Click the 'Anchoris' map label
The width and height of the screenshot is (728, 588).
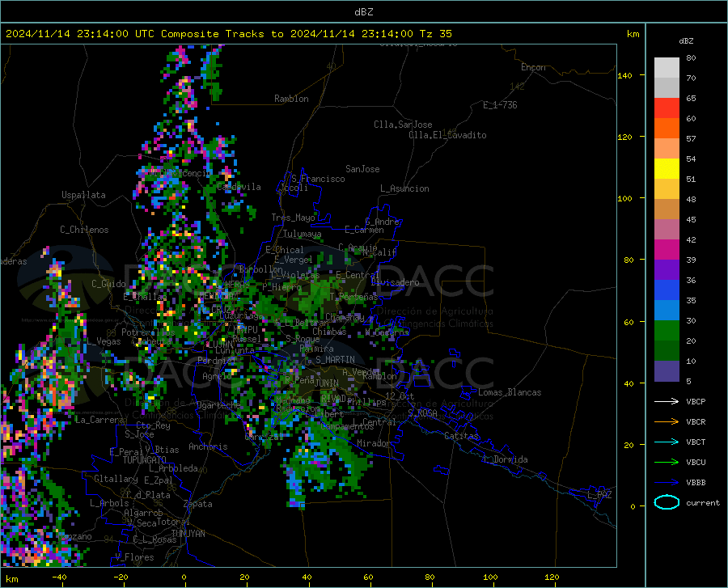[208, 446]
